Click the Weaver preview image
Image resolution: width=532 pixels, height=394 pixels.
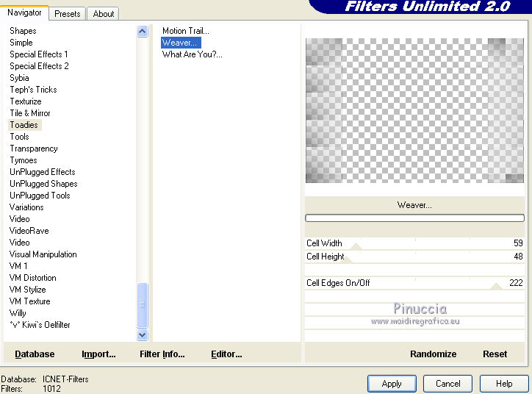pyautogui.click(x=414, y=111)
